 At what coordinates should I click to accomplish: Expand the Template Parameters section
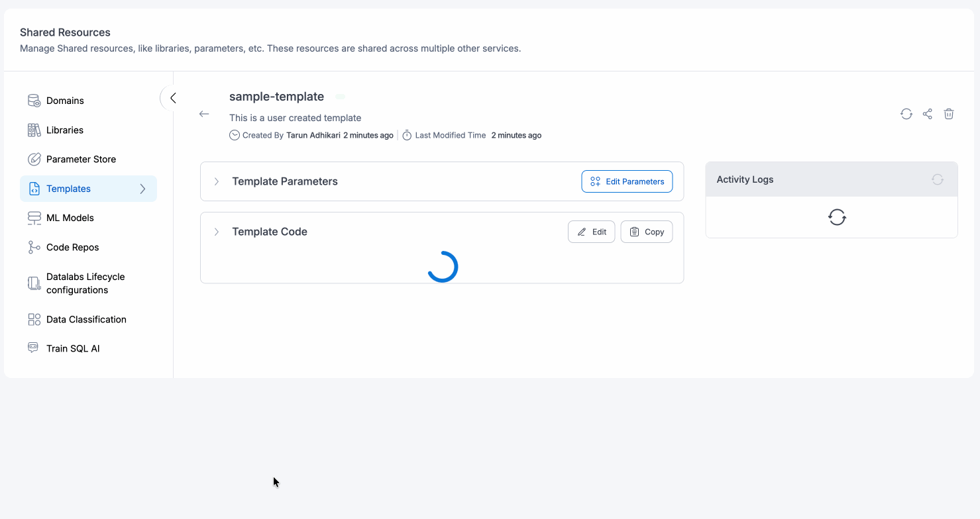pos(216,181)
